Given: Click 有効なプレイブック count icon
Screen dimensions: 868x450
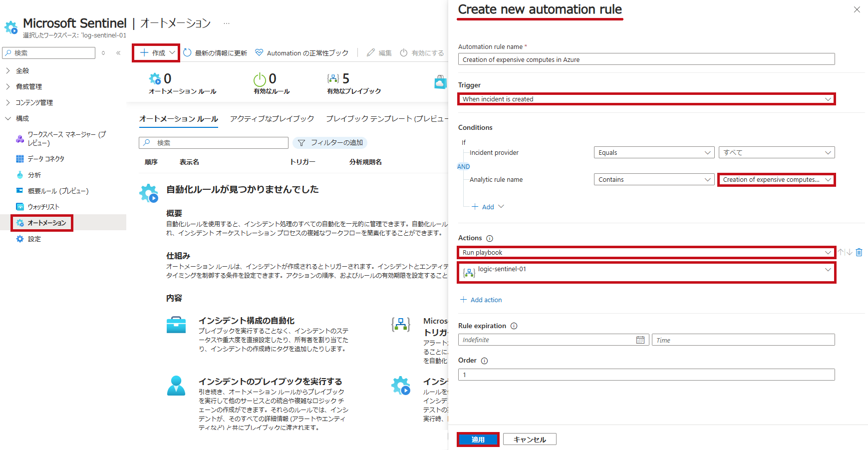Looking at the screenshot, I should click(333, 79).
